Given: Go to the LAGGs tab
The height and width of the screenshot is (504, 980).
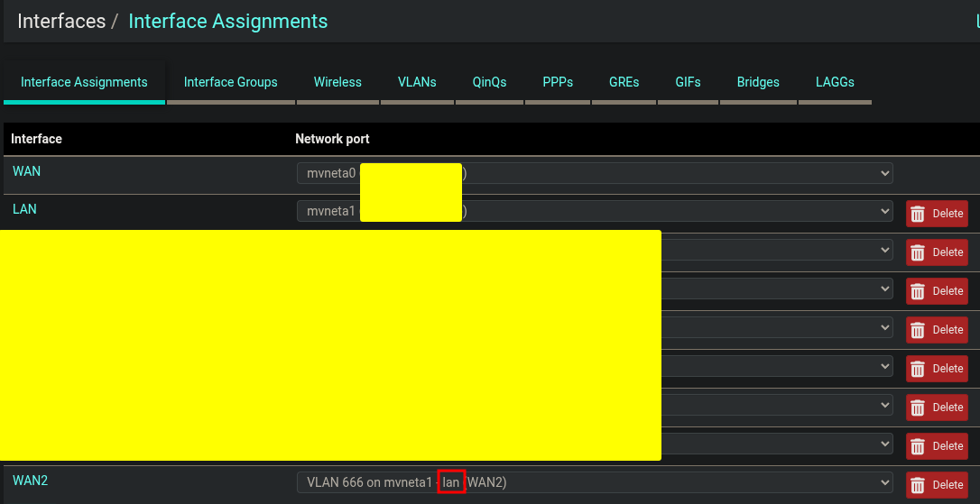Looking at the screenshot, I should [x=835, y=82].
